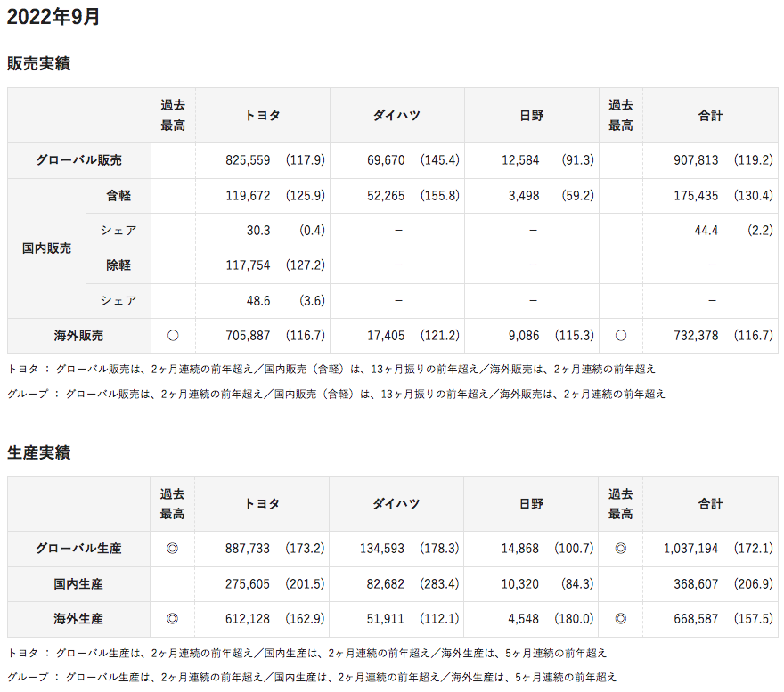Click the グローバル販売 row header
Image resolution: width=784 pixels, height=692 pixels.
[79, 160]
